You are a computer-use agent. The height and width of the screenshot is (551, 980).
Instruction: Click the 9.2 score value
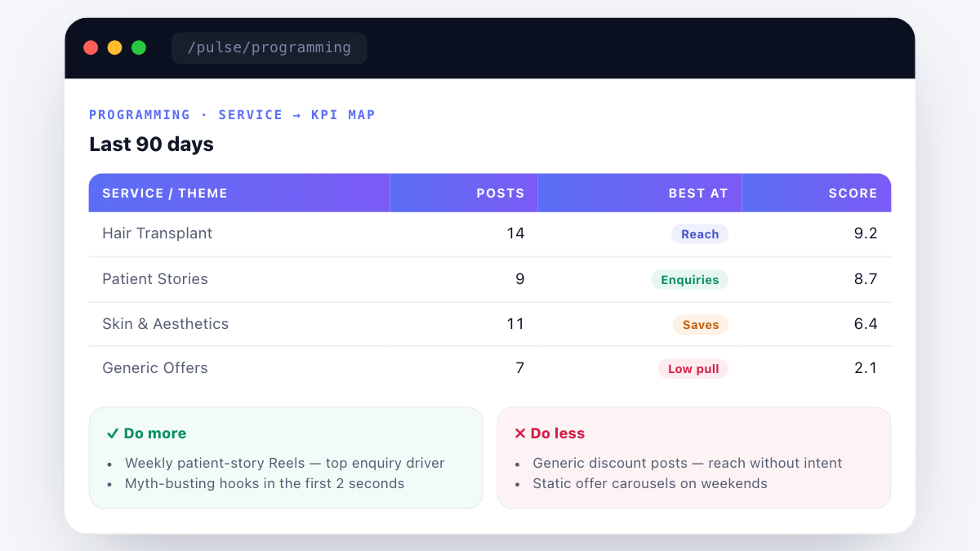tap(866, 233)
